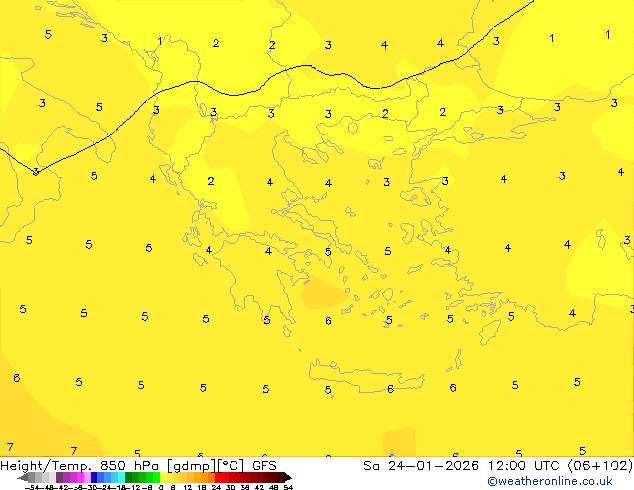
Task: Pick the magenta swatch in the legend
Action: coord(80,477)
